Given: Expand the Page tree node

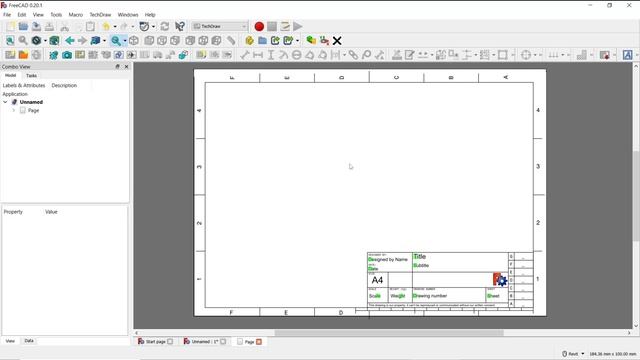Looking at the screenshot, I should (13, 110).
